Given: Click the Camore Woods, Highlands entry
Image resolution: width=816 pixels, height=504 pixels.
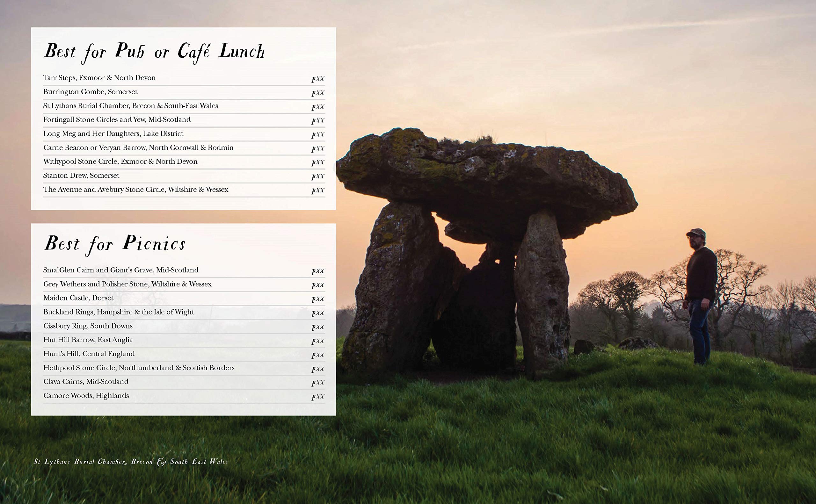Looking at the screenshot, I should (86, 396).
